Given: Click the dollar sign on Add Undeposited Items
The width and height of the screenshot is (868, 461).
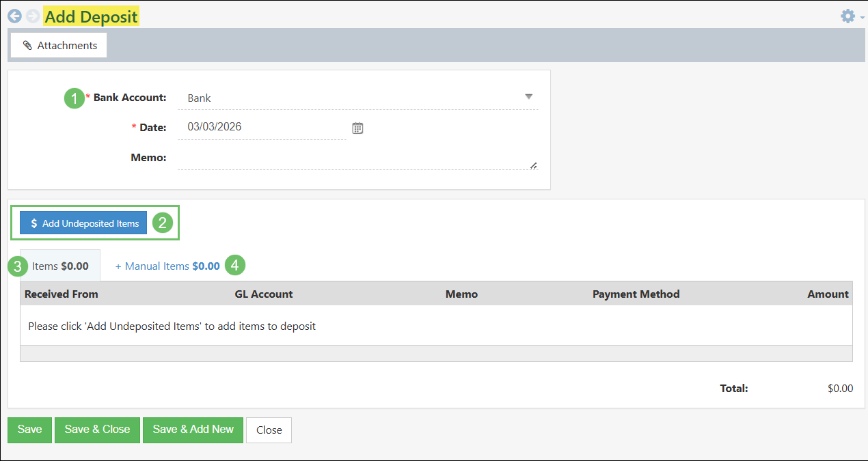Looking at the screenshot, I should click(x=33, y=223).
